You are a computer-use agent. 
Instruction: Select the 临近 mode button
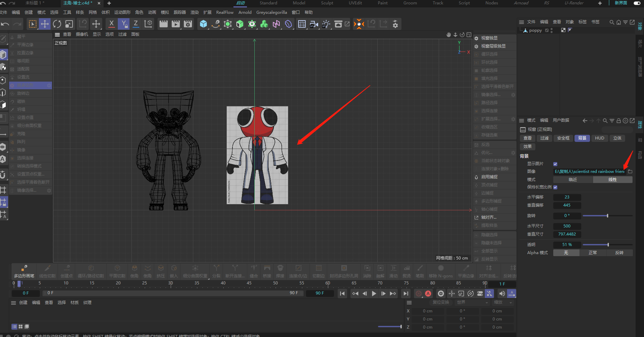pyautogui.click(x=573, y=180)
